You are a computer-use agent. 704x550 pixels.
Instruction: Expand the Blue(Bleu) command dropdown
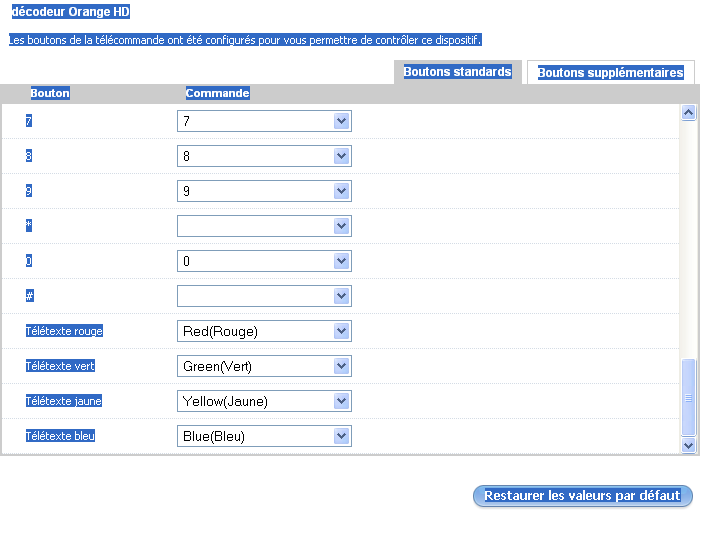[x=264, y=436]
